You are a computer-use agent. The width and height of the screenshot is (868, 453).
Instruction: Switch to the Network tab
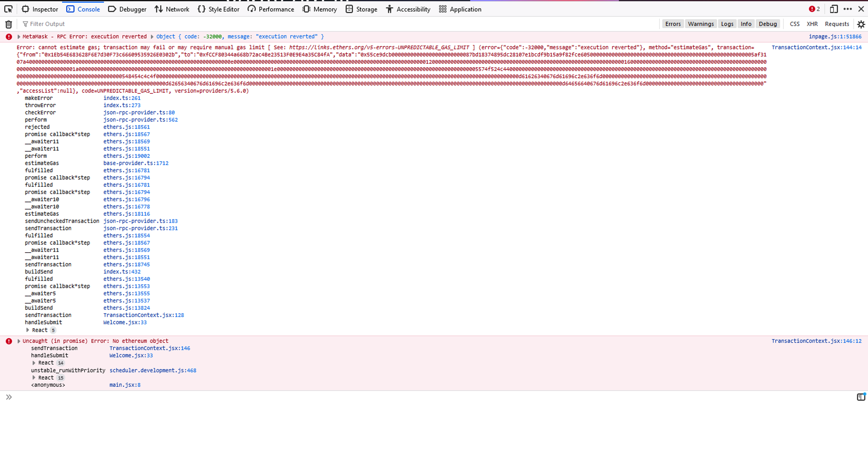tap(172, 9)
